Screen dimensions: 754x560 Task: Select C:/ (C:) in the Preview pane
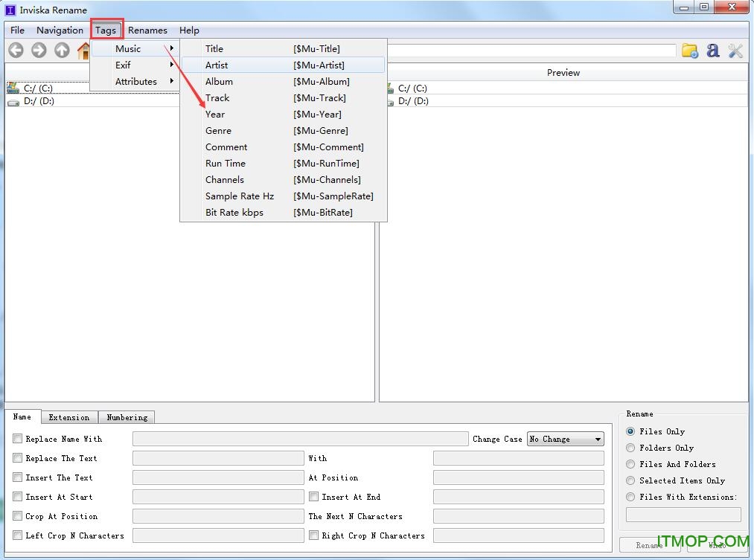(x=412, y=88)
